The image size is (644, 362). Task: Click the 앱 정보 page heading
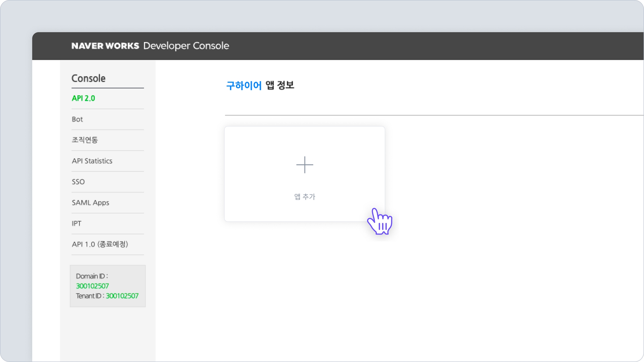[279, 85]
